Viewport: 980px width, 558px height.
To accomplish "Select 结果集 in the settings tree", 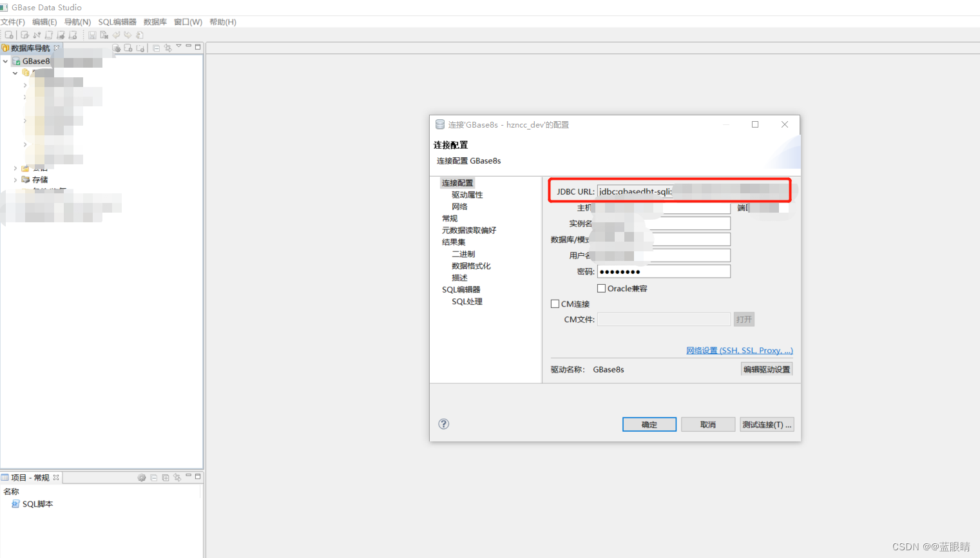I will point(454,242).
